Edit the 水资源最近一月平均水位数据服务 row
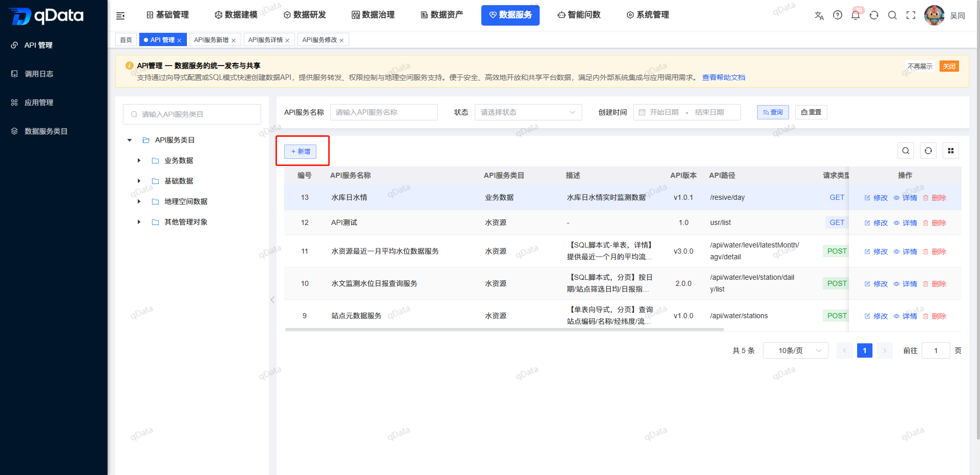980x475 pixels. click(x=876, y=252)
